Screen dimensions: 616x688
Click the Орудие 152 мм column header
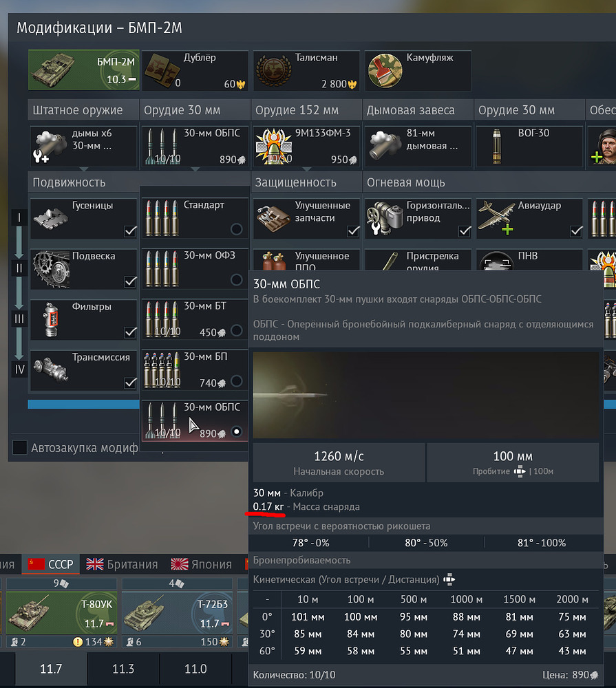tap(306, 110)
